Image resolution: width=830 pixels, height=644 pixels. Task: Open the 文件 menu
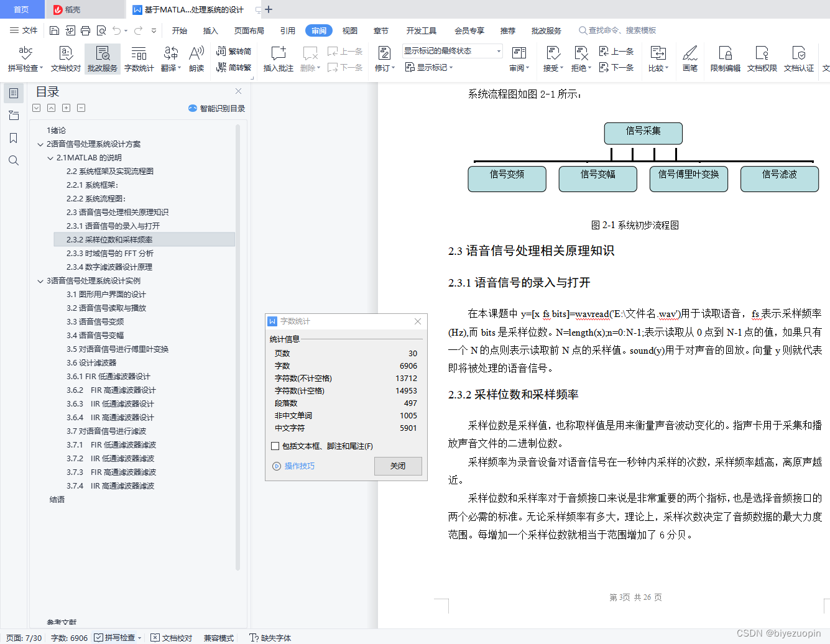coord(30,30)
